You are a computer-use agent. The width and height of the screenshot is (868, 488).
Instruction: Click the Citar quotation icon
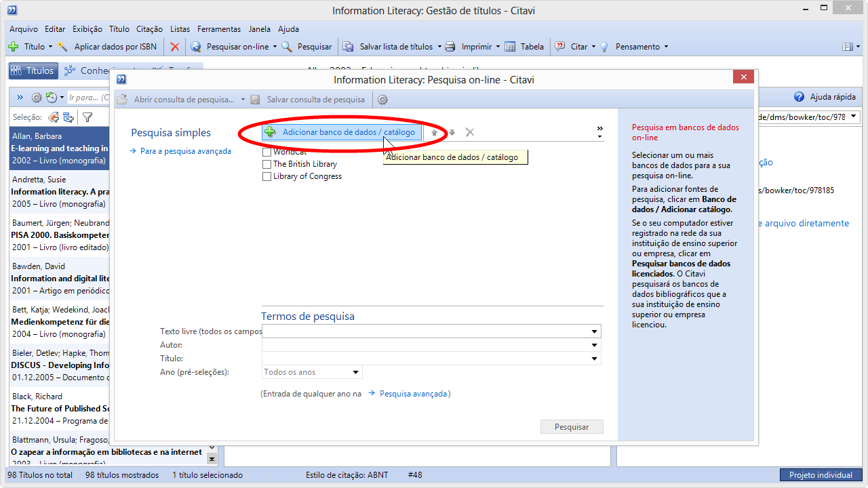pyautogui.click(x=560, y=47)
